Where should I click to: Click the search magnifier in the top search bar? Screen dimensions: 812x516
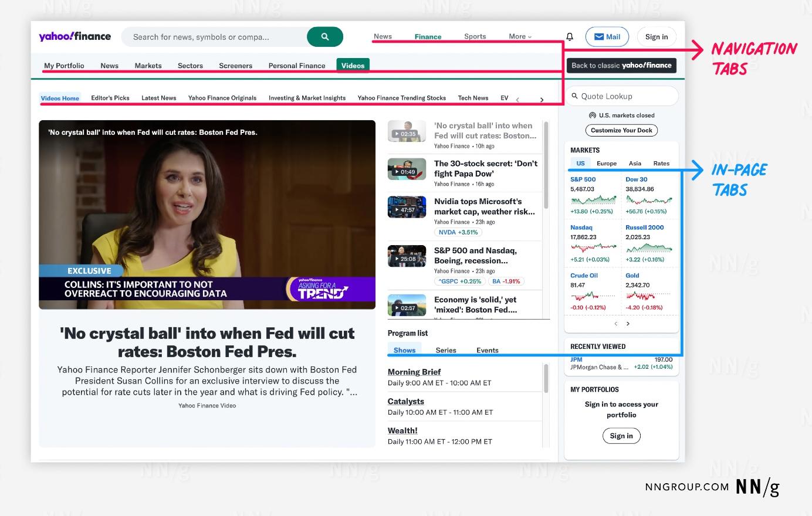(x=324, y=36)
